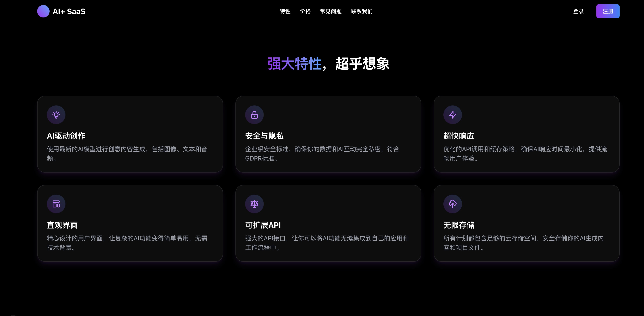Click the lightning bolt icon in 超快响应 card
This screenshot has height=316, width=644.
[453, 115]
